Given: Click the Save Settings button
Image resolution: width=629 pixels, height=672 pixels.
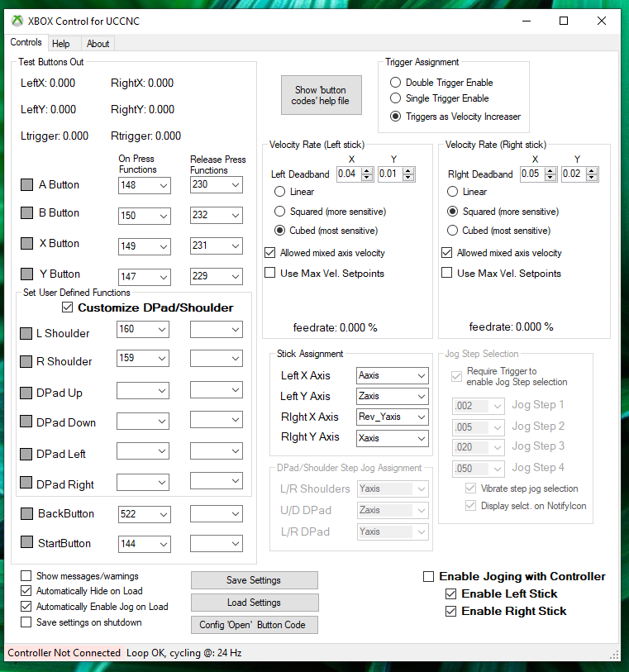Looking at the screenshot, I should click(254, 580).
